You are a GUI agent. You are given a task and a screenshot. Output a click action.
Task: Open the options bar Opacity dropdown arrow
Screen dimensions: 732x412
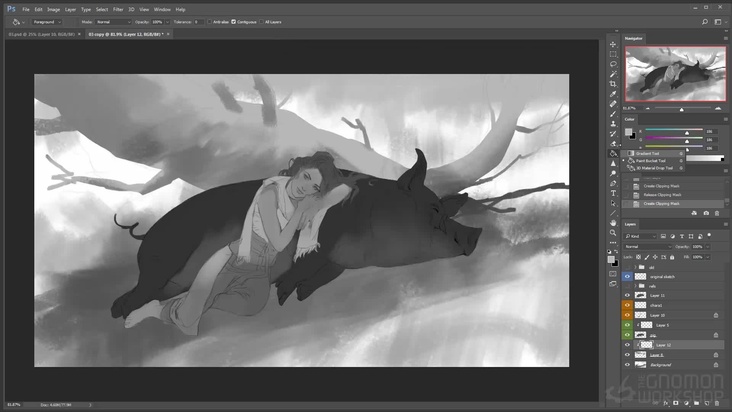click(x=167, y=22)
